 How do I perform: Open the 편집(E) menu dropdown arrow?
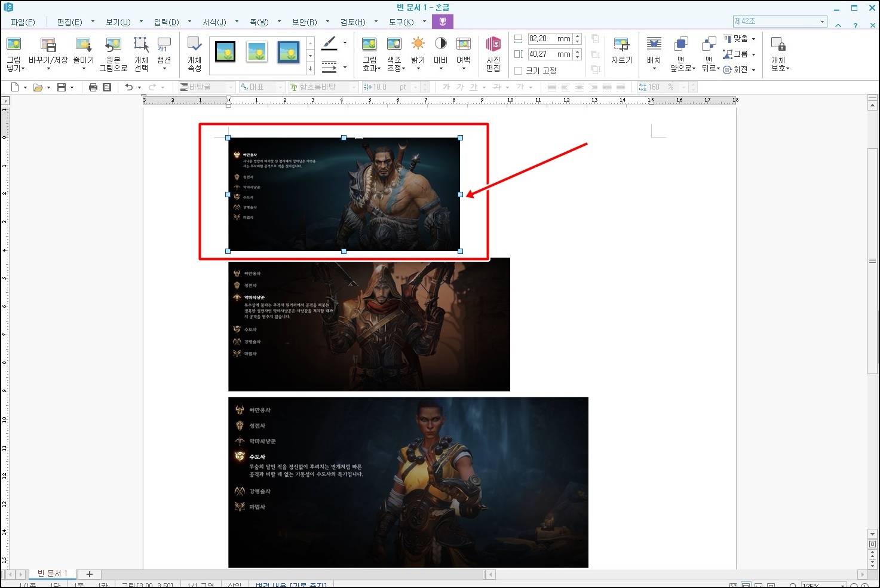[x=93, y=22]
